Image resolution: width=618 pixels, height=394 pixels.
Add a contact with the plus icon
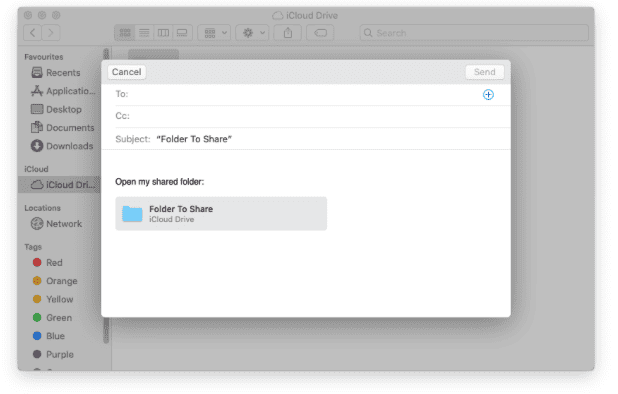(x=488, y=95)
